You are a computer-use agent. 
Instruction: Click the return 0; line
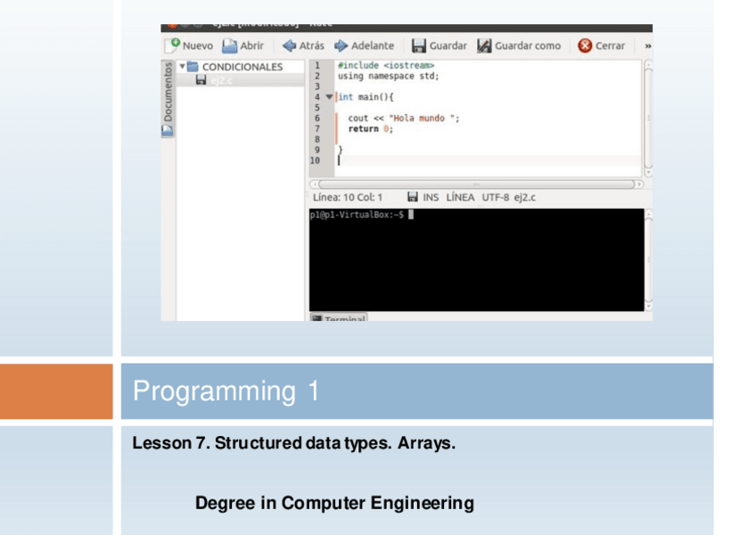[370, 128]
